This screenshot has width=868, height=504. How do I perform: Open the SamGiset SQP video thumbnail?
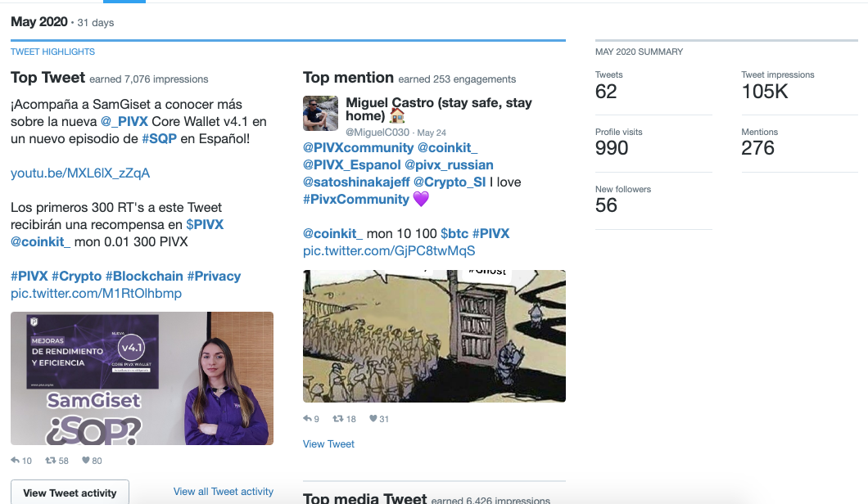click(x=142, y=379)
